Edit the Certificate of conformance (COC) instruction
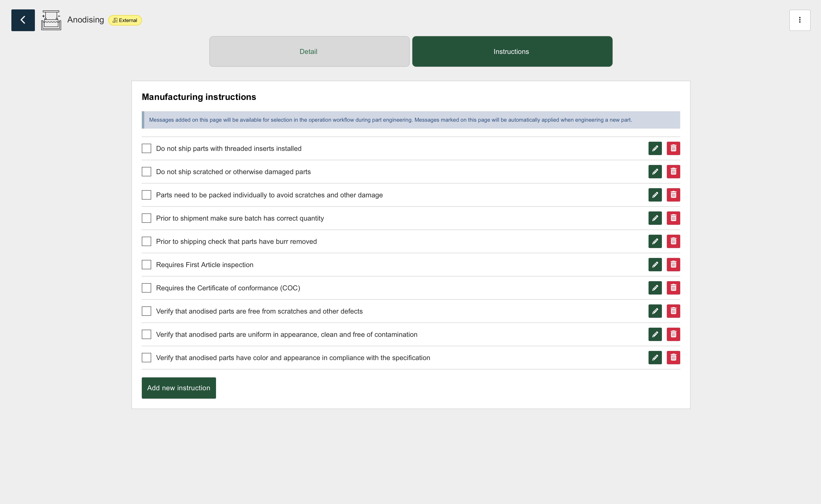821x504 pixels. pyautogui.click(x=655, y=288)
